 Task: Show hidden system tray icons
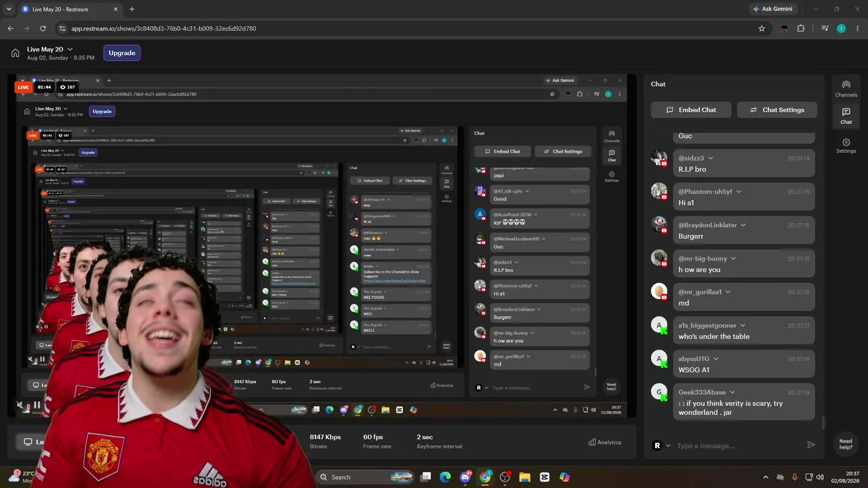coord(766,477)
